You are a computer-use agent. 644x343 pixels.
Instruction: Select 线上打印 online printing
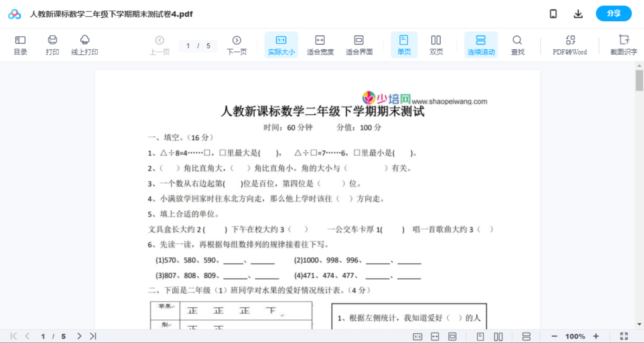point(85,45)
